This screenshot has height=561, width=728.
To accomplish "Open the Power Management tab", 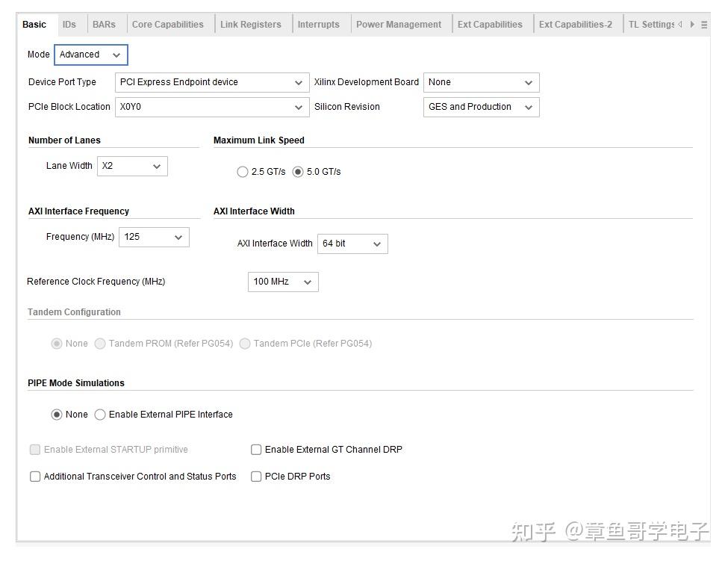I will [399, 23].
